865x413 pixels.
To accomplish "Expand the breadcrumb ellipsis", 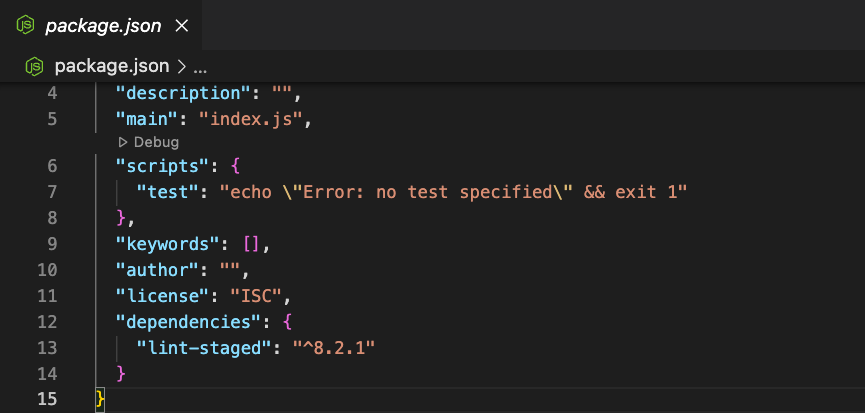I will click(200, 68).
